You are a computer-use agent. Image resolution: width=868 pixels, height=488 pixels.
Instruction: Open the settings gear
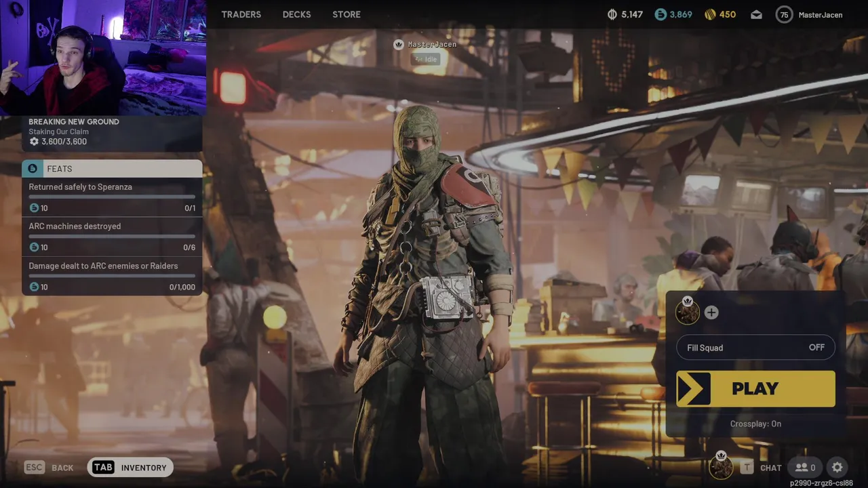click(x=837, y=468)
